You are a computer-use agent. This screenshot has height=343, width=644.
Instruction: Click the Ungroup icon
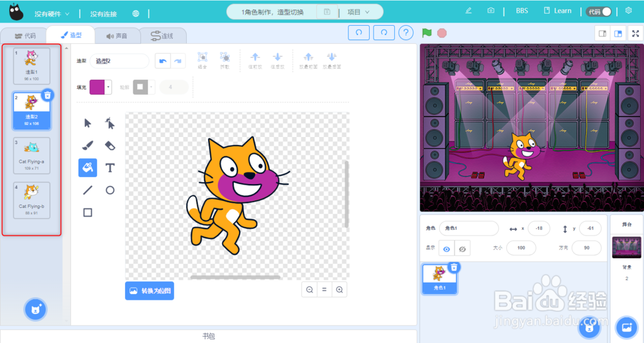click(x=224, y=60)
